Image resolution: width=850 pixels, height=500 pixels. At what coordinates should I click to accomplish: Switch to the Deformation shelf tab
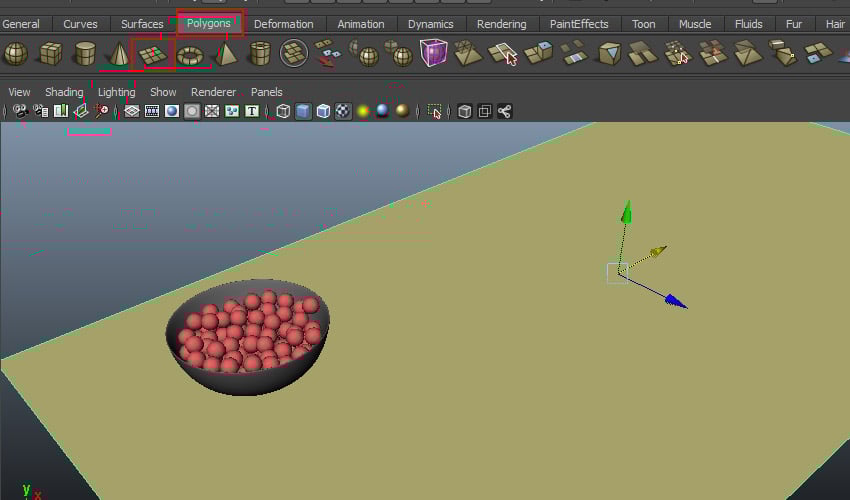284,24
